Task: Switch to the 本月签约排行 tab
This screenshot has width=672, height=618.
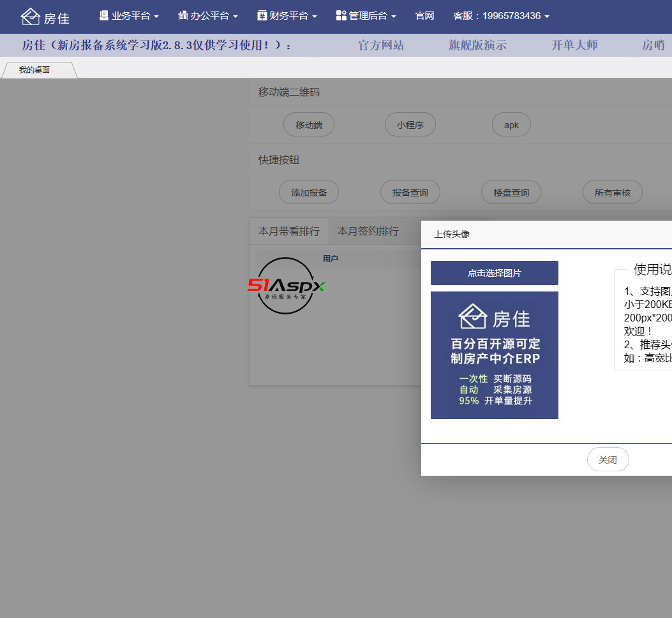Action: [x=368, y=232]
